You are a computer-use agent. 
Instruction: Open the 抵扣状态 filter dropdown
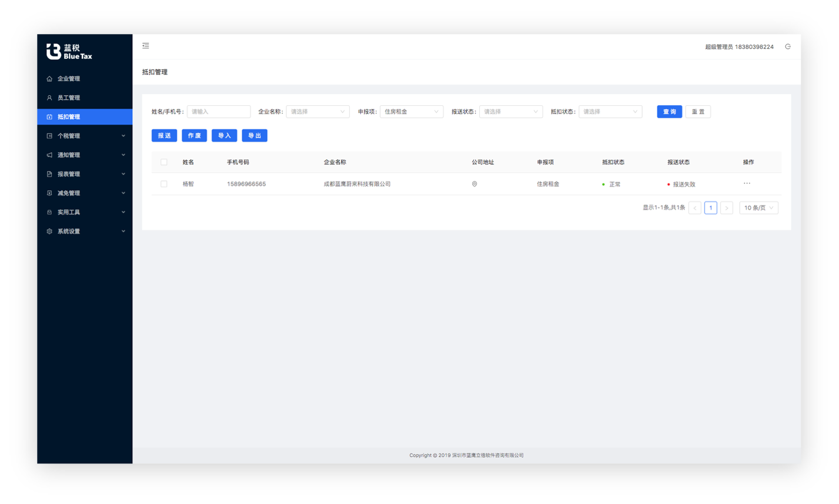610,112
